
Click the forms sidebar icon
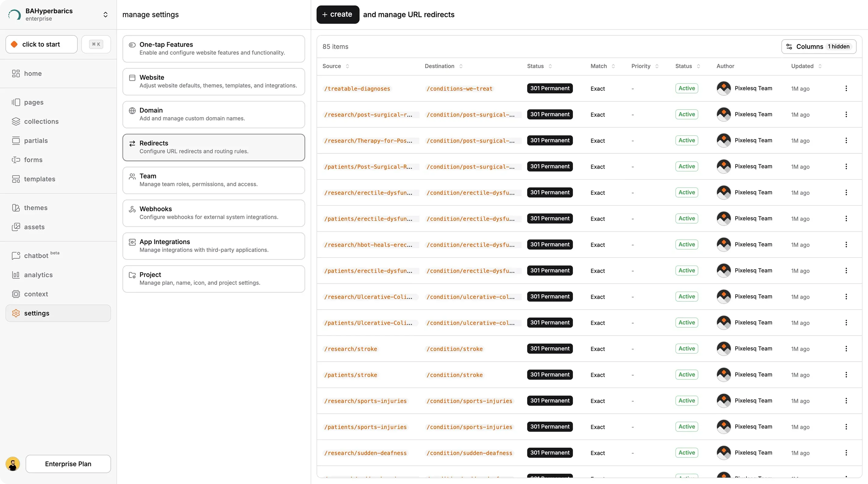[x=16, y=160]
